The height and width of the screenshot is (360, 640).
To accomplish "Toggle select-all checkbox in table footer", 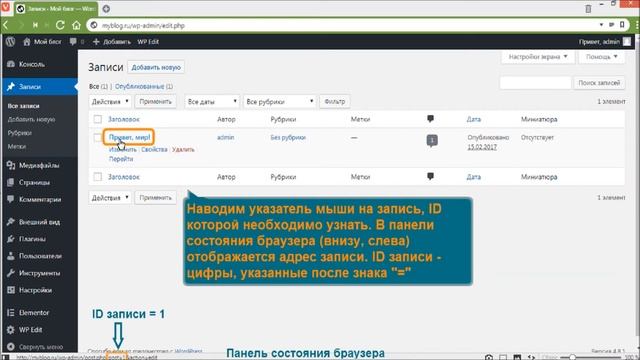I will [x=98, y=177].
